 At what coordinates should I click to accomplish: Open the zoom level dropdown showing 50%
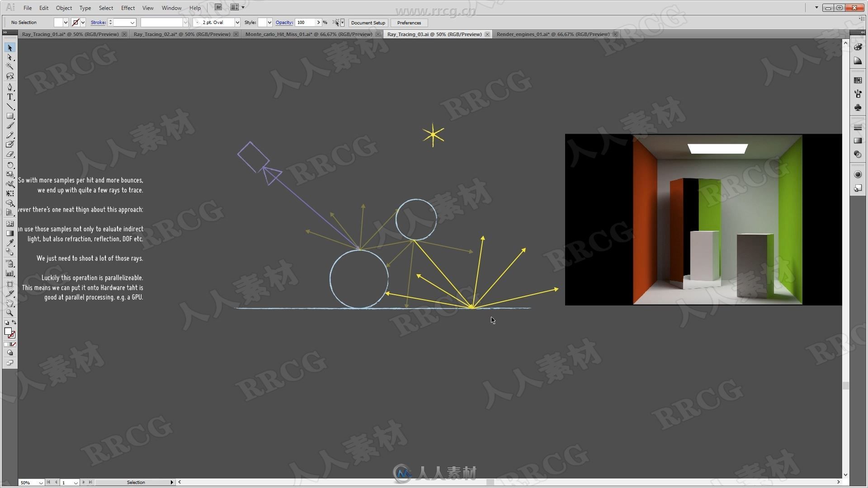[x=41, y=483]
